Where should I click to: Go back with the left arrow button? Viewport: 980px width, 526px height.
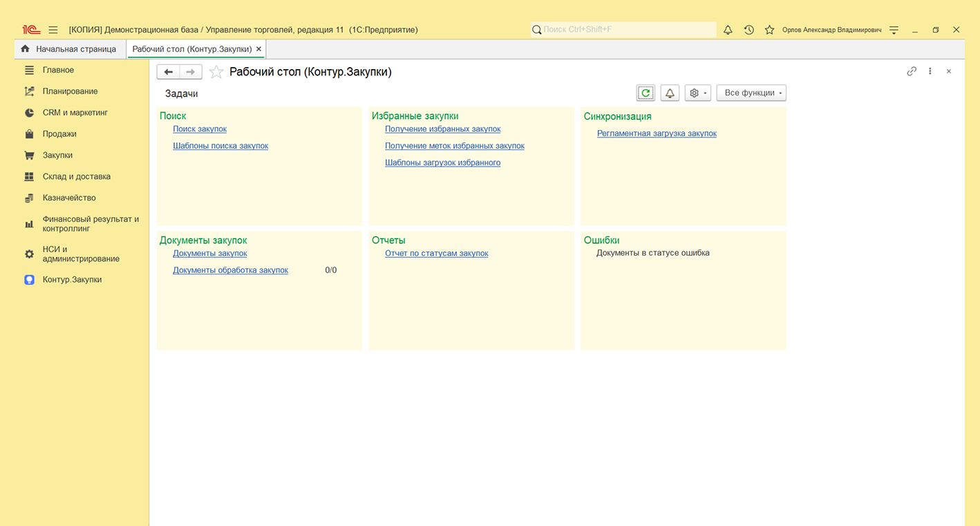tap(169, 72)
